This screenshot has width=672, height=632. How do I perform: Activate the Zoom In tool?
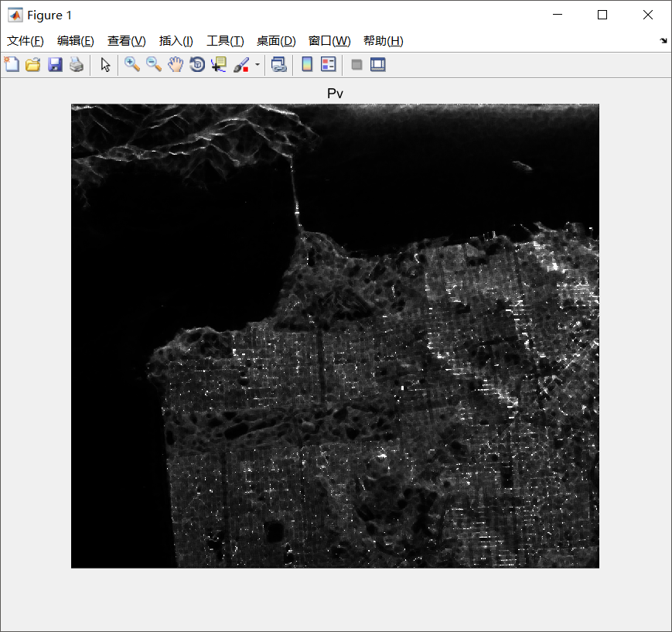(x=132, y=65)
